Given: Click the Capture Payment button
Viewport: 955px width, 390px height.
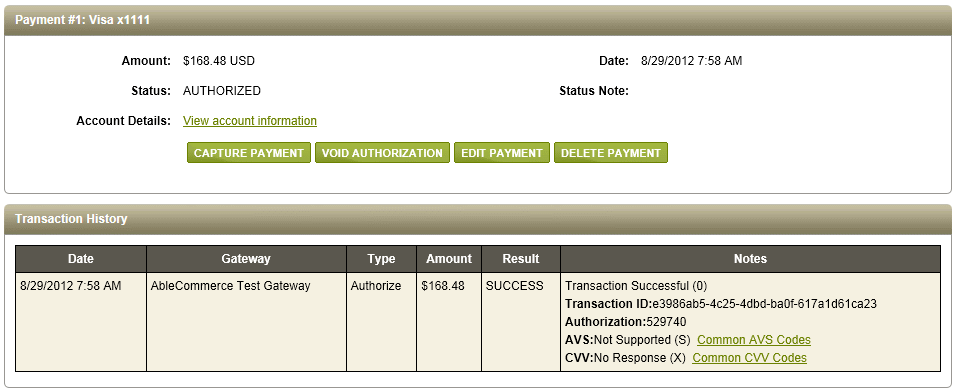Looking at the screenshot, I should click(248, 153).
